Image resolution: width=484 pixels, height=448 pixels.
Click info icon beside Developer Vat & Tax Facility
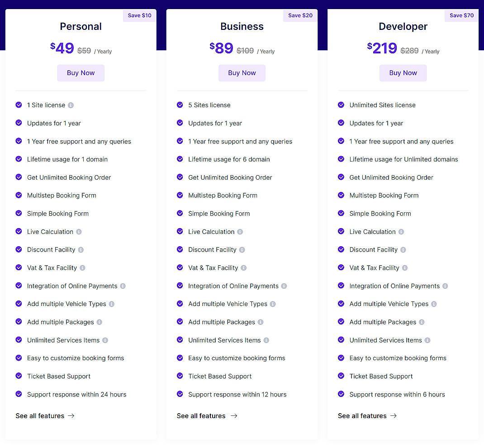pyautogui.click(x=405, y=268)
